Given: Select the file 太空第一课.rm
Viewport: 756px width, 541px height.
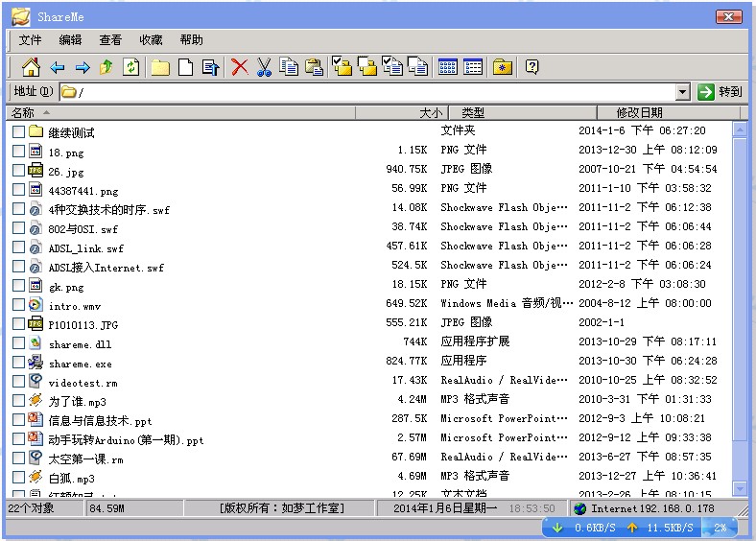Looking at the screenshot, I should pyautogui.click(x=85, y=459).
